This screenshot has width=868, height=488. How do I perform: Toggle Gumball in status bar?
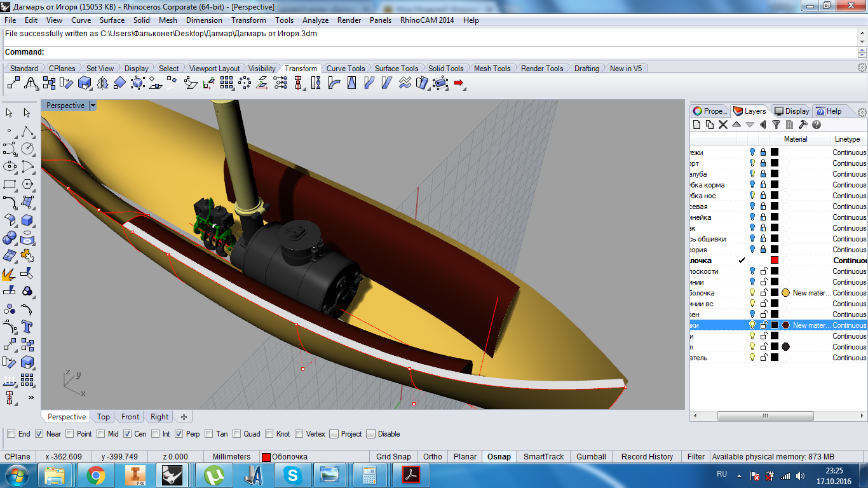tap(592, 456)
